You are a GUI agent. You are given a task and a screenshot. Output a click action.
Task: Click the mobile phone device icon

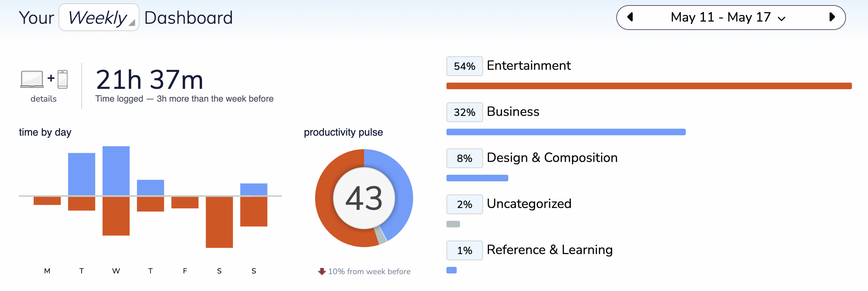pyautogui.click(x=63, y=79)
